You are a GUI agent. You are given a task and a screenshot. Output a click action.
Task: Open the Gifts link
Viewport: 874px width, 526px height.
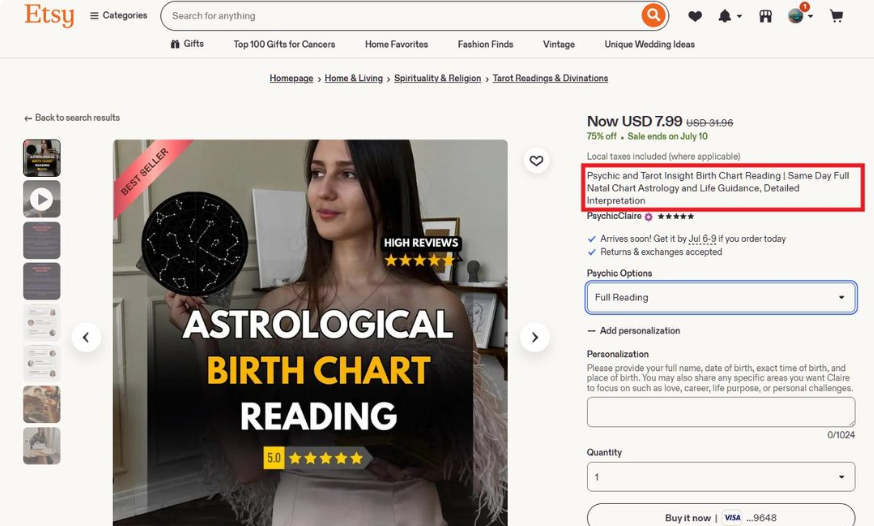tap(187, 44)
